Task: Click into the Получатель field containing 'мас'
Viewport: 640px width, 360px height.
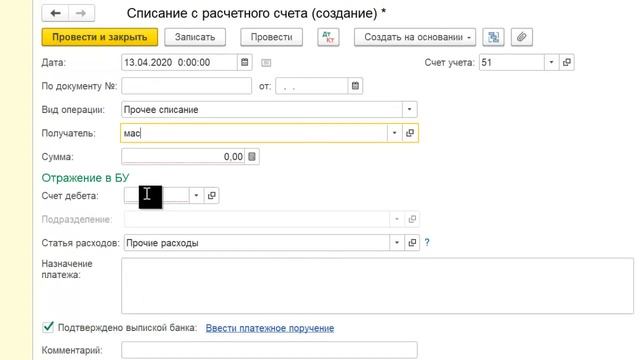Action: tap(254, 133)
